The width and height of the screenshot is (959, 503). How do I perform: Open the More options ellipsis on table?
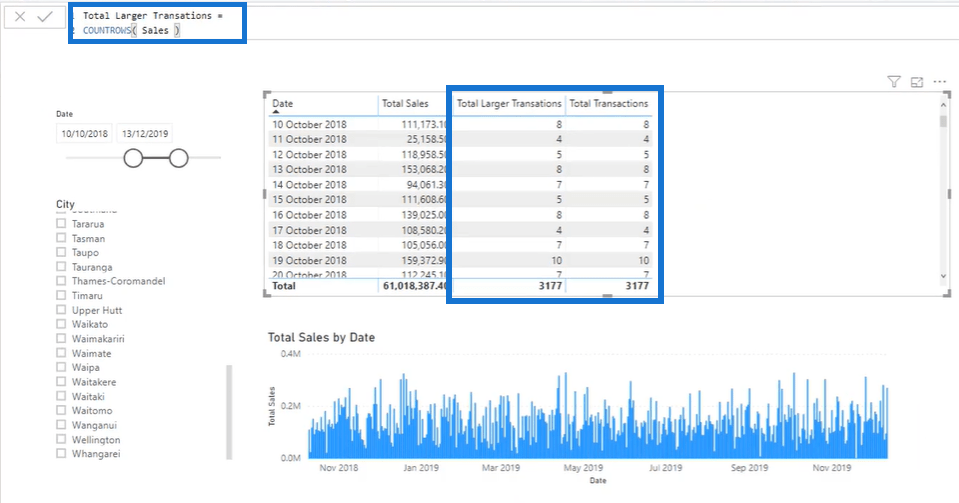click(x=939, y=81)
